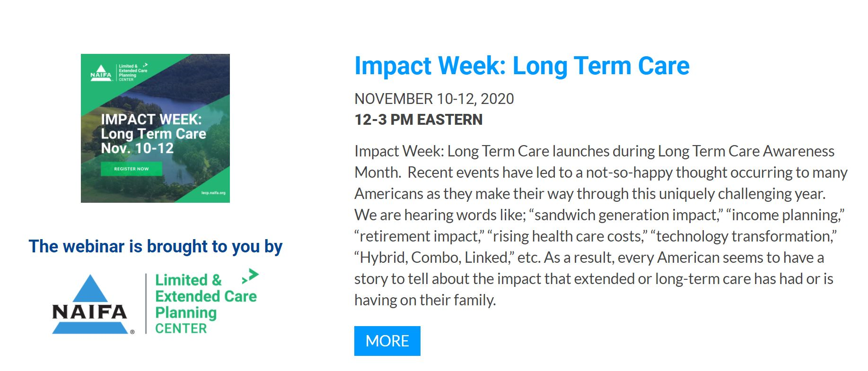
Task: Click the paragraph about Long Term Care Awareness Month
Action: pyautogui.click(x=601, y=225)
